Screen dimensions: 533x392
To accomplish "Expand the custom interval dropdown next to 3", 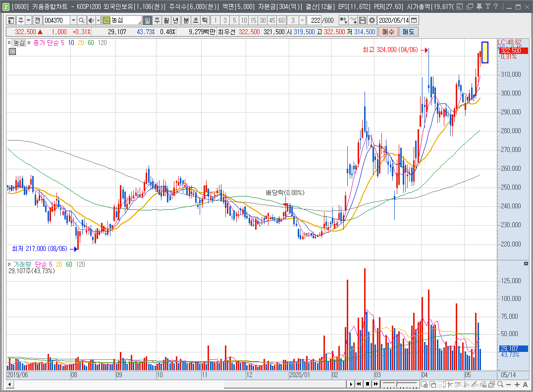I will click(302, 20).
